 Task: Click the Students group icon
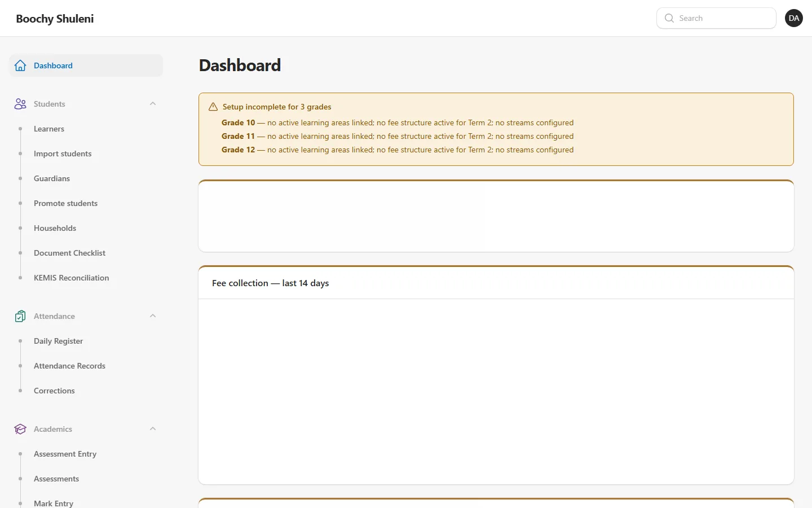pyautogui.click(x=20, y=104)
